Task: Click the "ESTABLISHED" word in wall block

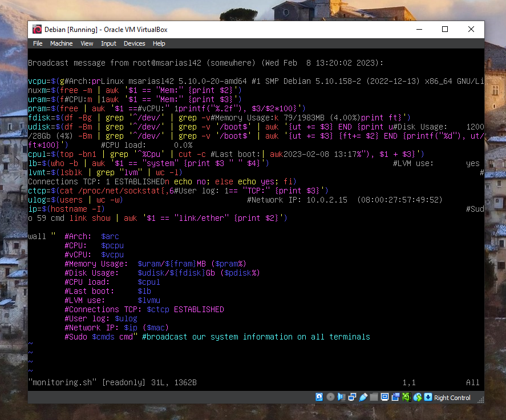Action: 199,309
